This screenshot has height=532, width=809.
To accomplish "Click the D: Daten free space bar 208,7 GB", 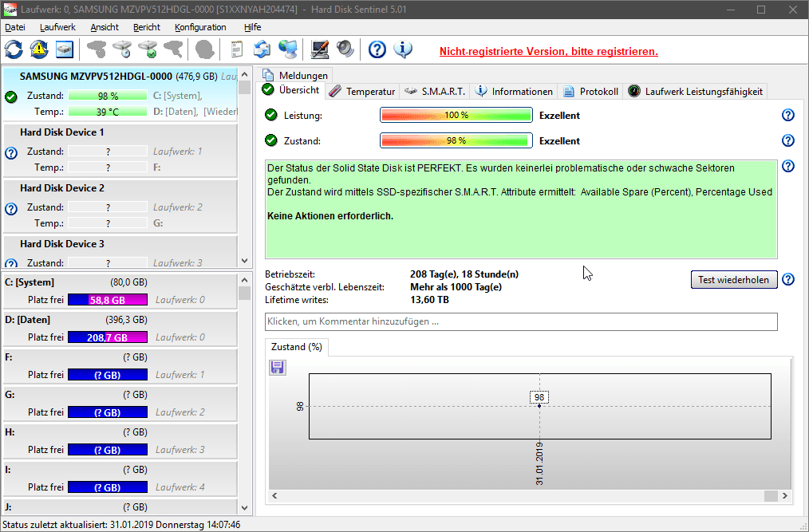I will pyautogui.click(x=108, y=337).
